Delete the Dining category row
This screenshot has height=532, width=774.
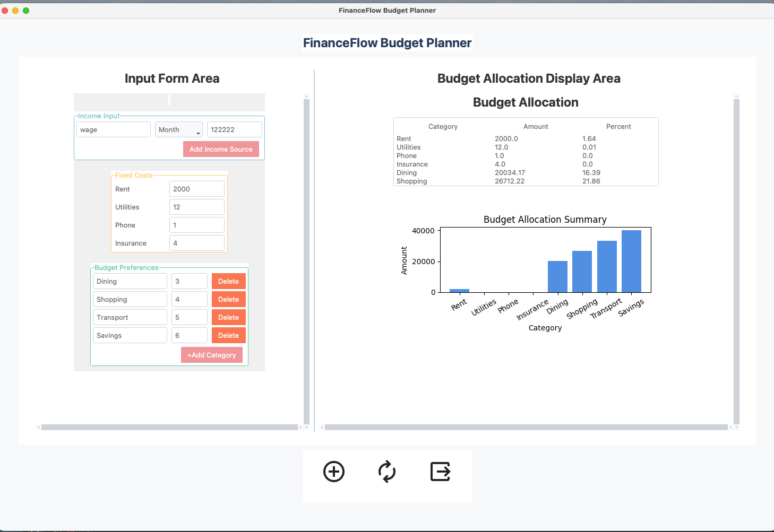[x=229, y=281]
